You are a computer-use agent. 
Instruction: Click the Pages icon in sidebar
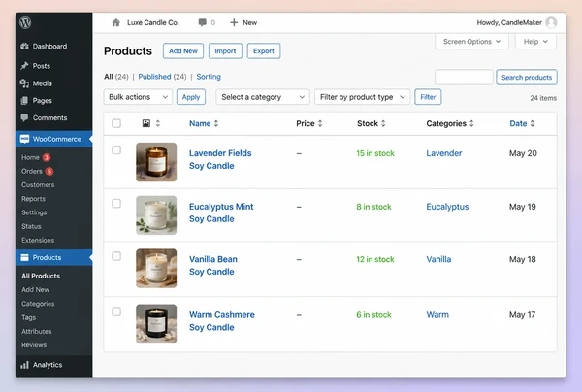click(x=24, y=101)
